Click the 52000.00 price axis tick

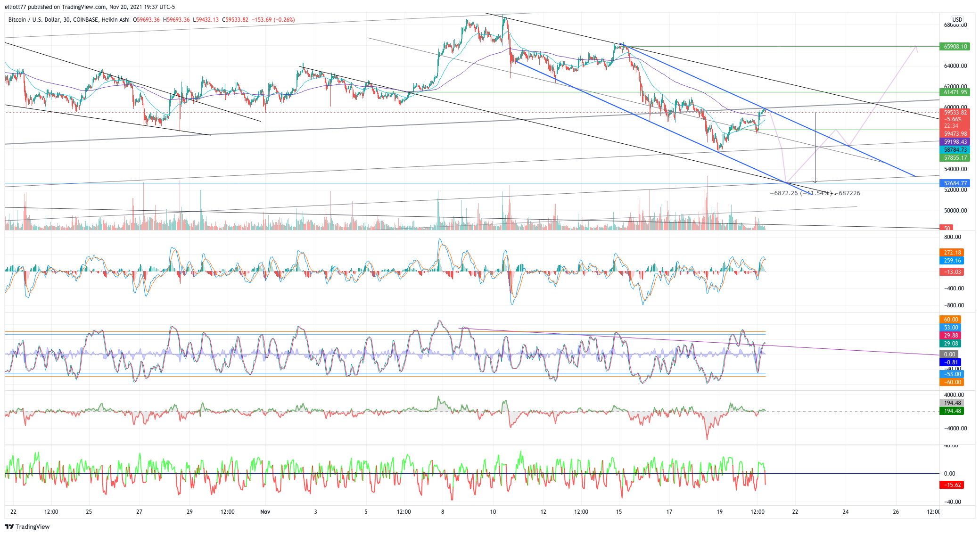955,190
